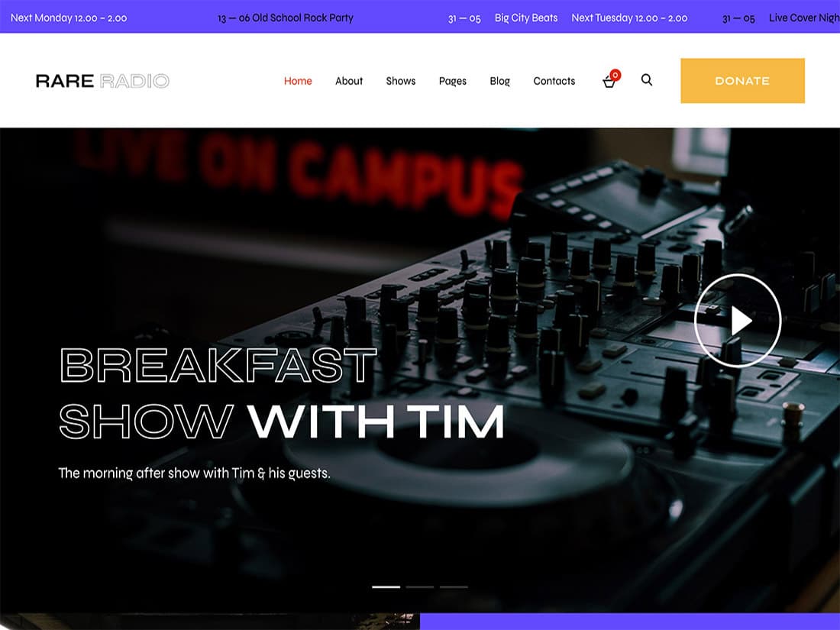The width and height of the screenshot is (840, 630).
Task: Open the shopping cart icon
Action: [x=609, y=81]
